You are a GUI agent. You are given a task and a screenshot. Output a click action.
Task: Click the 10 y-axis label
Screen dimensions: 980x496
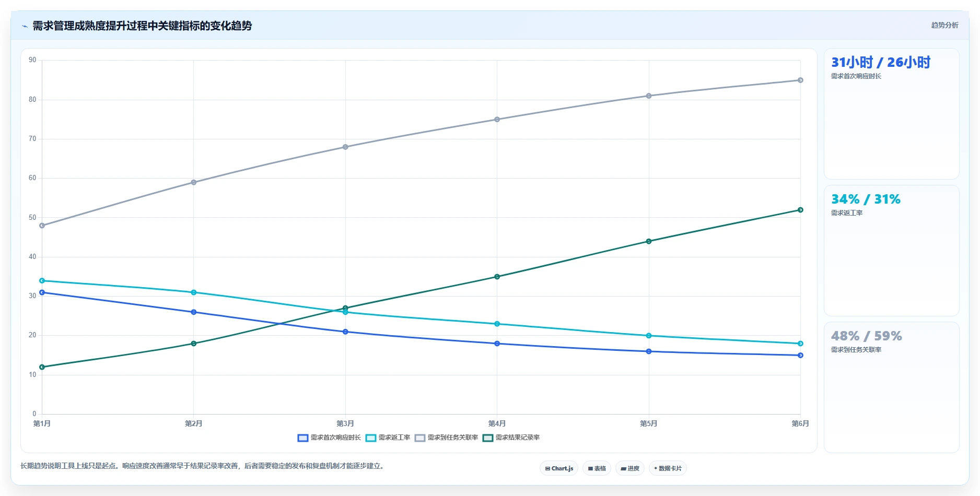(32, 374)
